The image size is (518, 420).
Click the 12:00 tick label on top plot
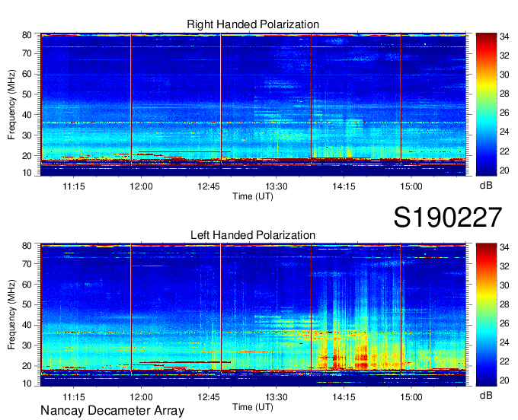coord(142,186)
